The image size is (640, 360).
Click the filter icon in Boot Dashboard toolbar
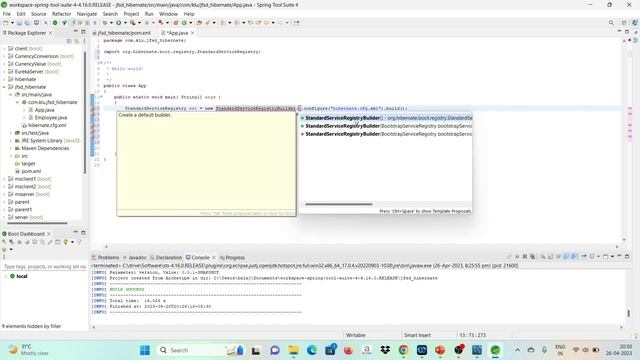click(80, 242)
